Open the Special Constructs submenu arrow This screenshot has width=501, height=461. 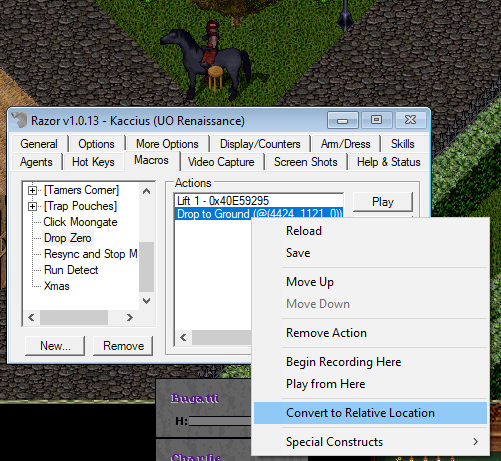(476, 442)
